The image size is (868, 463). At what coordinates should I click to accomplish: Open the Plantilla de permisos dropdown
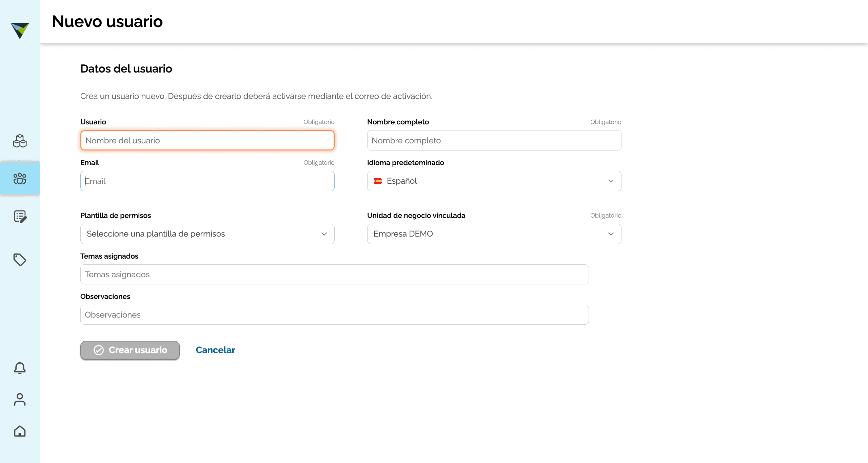tap(208, 234)
